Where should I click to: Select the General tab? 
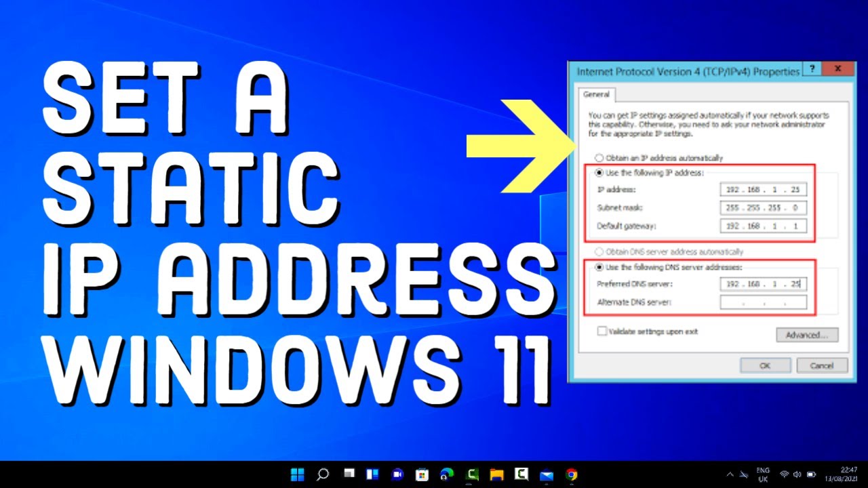[x=596, y=95]
